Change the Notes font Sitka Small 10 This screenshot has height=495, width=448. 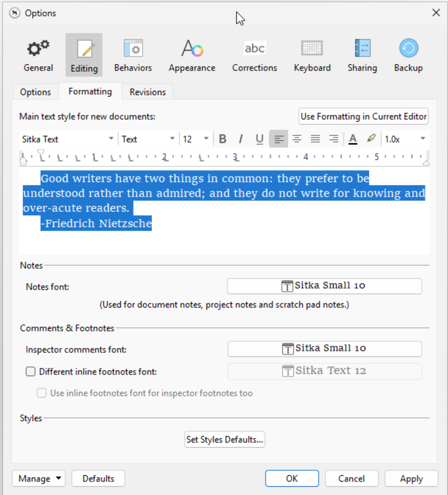pos(324,286)
